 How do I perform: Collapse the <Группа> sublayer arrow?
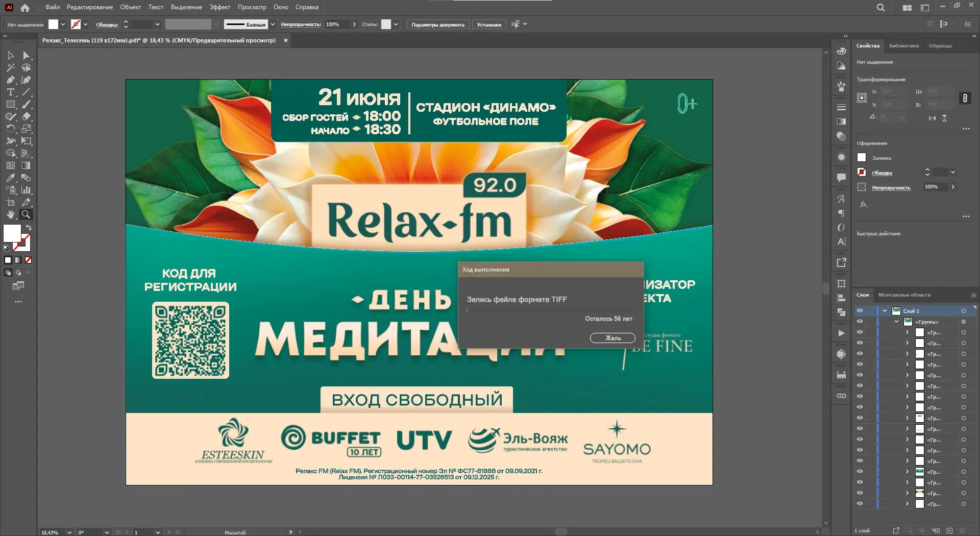click(896, 322)
